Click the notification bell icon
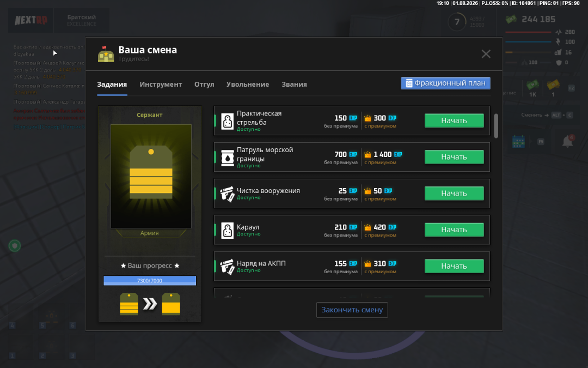Image resolution: width=588 pixels, height=368 pixels. (x=567, y=142)
